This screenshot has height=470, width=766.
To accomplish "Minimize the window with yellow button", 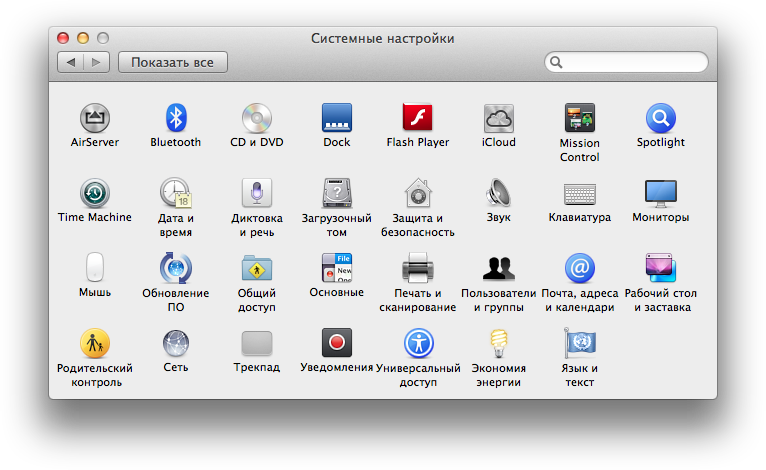I will pyautogui.click(x=83, y=38).
